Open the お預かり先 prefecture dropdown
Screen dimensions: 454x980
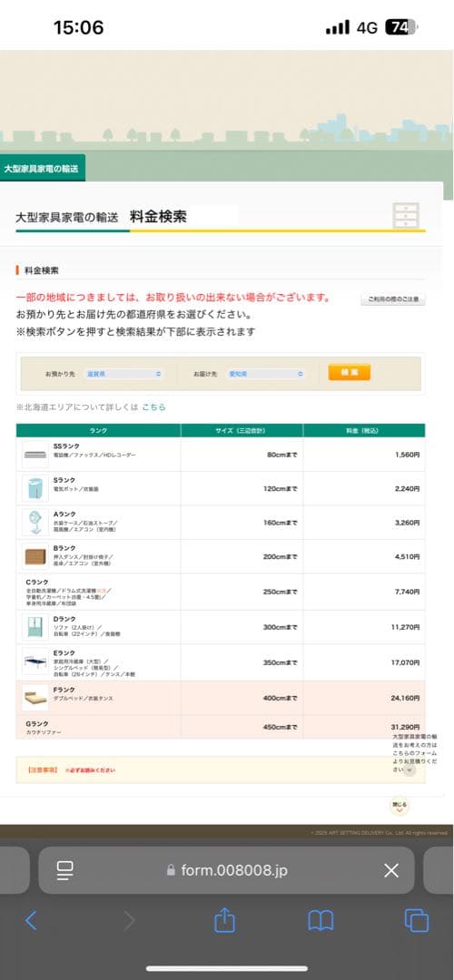[123, 374]
